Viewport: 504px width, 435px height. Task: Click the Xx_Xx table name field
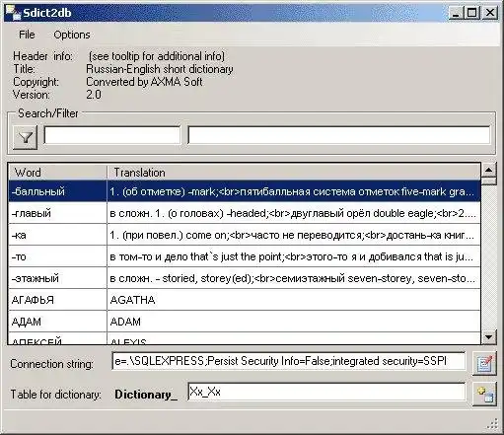pos(326,392)
